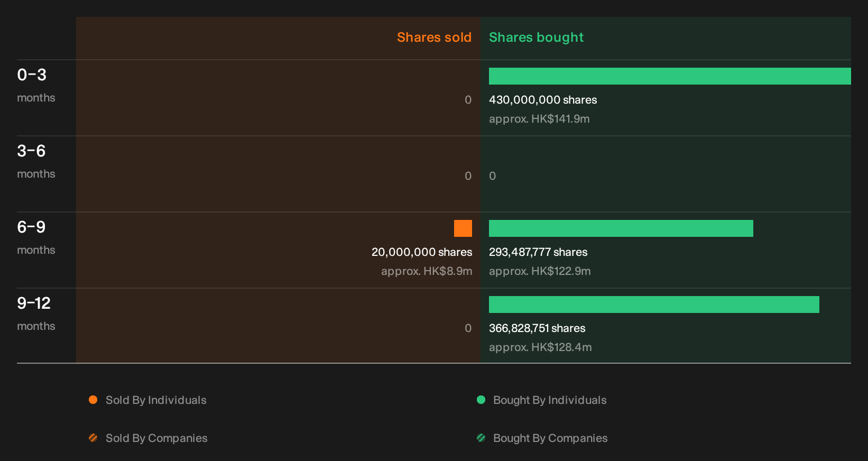
Task: Click the striped Bought By Companies legend icon
Action: point(481,438)
